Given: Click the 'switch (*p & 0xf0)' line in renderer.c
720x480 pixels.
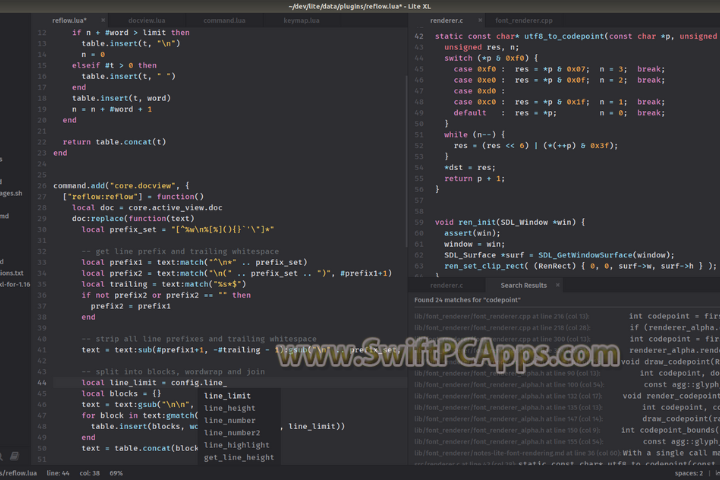Looking at the screenshot, I should pyautogui.click(x=491, y=58).
